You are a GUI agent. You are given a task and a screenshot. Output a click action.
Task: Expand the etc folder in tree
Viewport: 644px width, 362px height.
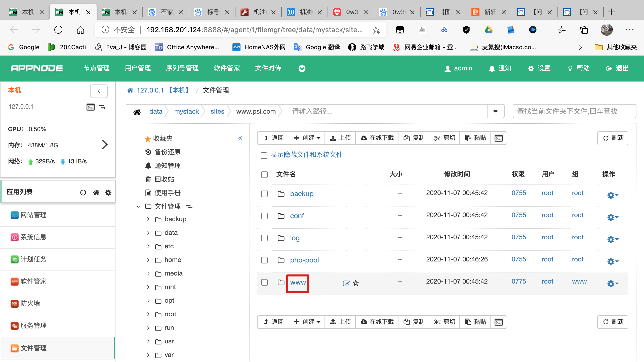click(148, 246)
